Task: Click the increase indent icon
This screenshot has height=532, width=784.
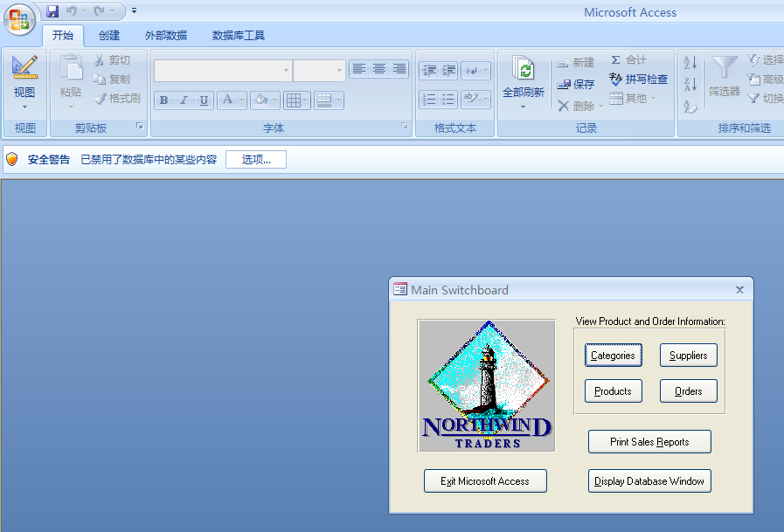Action: click(448, 71)
